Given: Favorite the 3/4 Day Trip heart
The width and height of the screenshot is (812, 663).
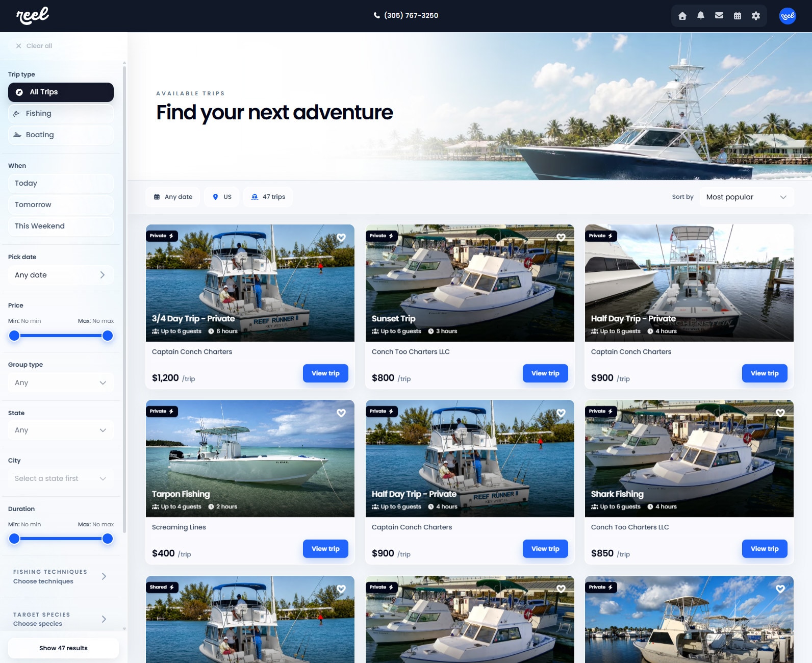Looking at the screenshot, I should point(341,237).
